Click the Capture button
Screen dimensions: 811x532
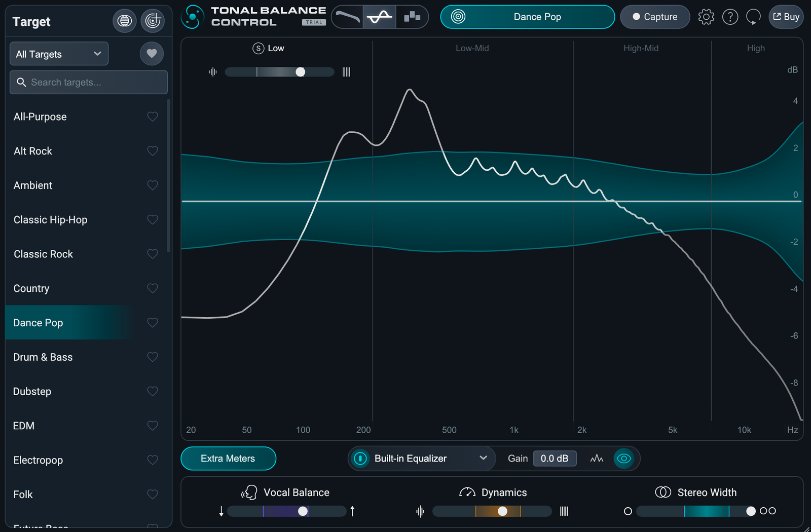tap(655, 17)
